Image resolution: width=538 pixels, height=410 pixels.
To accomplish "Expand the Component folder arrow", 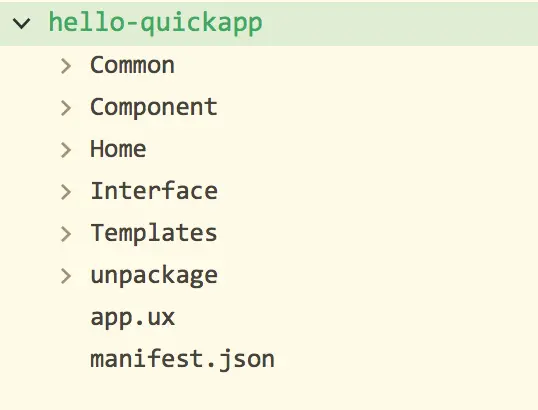I will pos(66,108).
